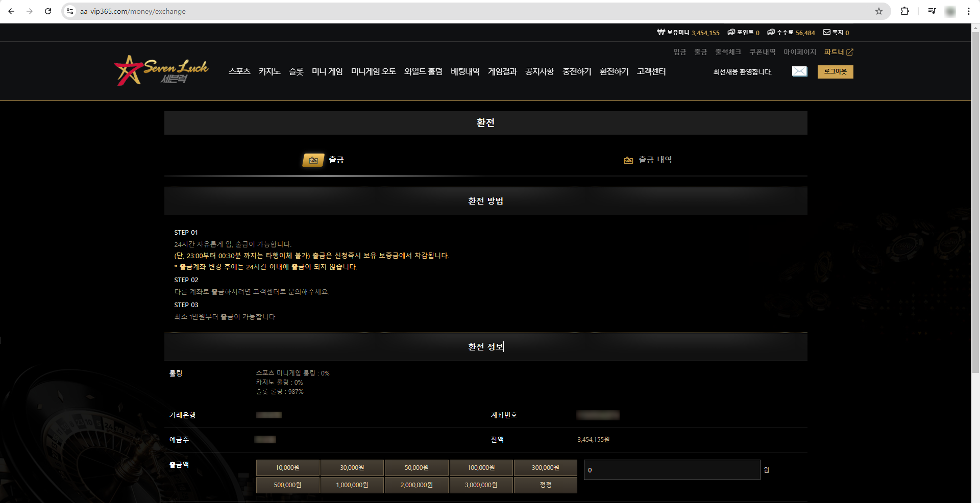Viewport: 980px width, 503px height.
Task: Open 고객센터 menu
Action: coord(651,71)
